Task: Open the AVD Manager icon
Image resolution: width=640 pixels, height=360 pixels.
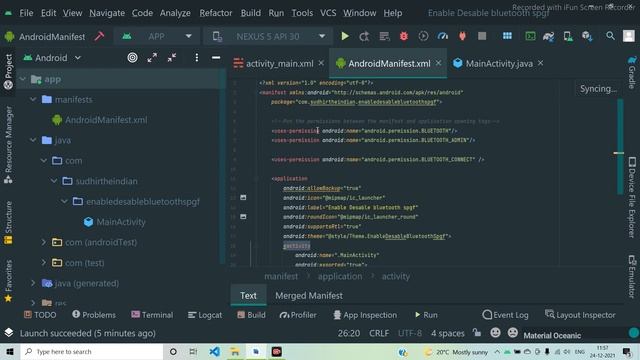Action: point(568,36)
